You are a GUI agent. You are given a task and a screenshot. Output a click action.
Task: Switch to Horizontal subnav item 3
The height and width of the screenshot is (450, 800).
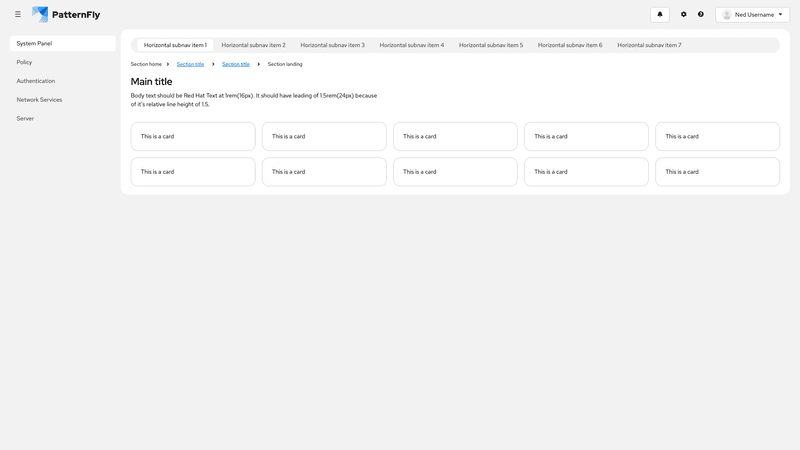[x=332, y=45]
